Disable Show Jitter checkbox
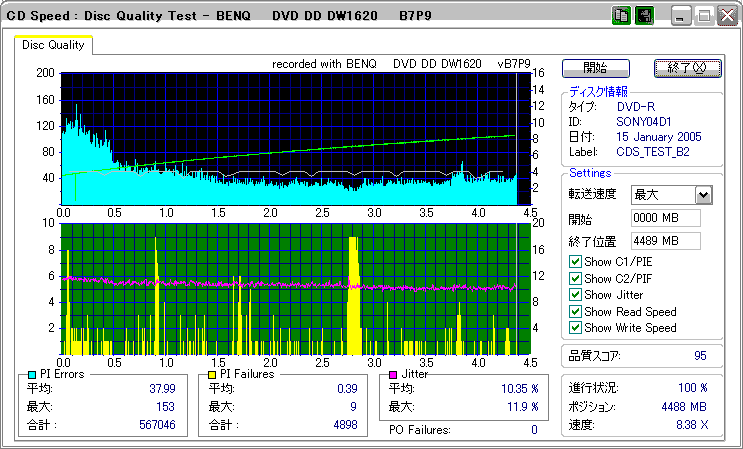This screenshot has height=449, width=743. 575,295
